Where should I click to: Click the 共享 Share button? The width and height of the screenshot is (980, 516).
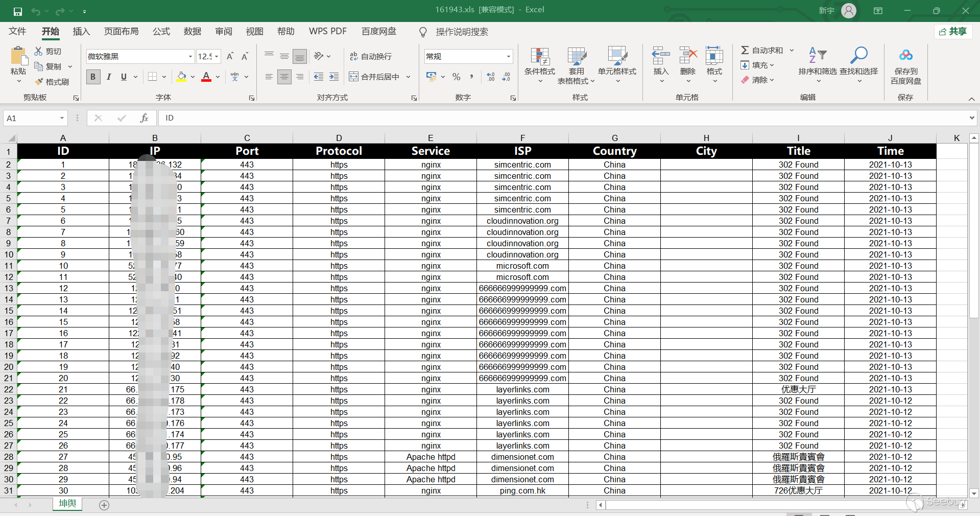(953, 32)
